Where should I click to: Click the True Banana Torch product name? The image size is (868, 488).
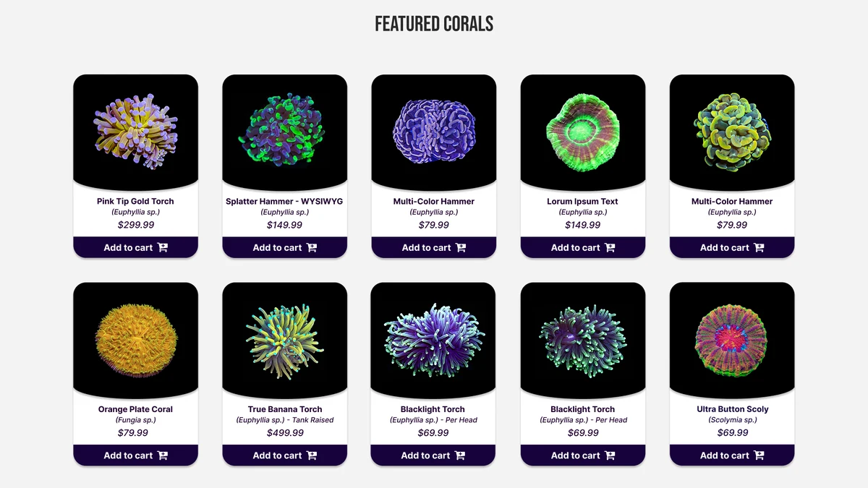coord(285,409)
